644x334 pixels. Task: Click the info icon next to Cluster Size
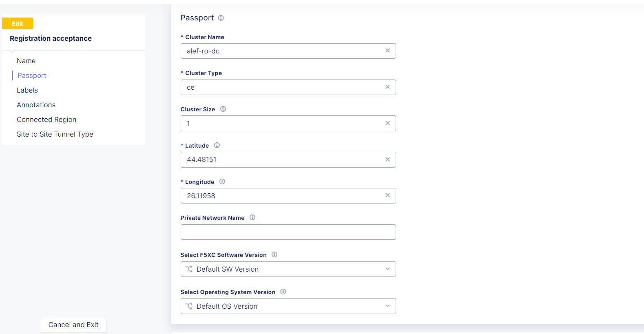(223, 109)
